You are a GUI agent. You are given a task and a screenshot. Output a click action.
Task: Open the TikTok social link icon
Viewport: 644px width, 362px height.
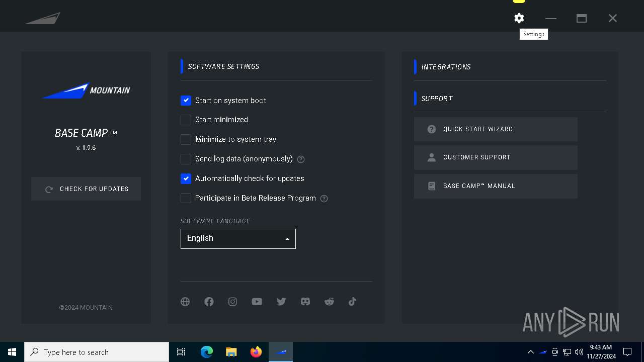pyautogui.click(x=352, y=302)
